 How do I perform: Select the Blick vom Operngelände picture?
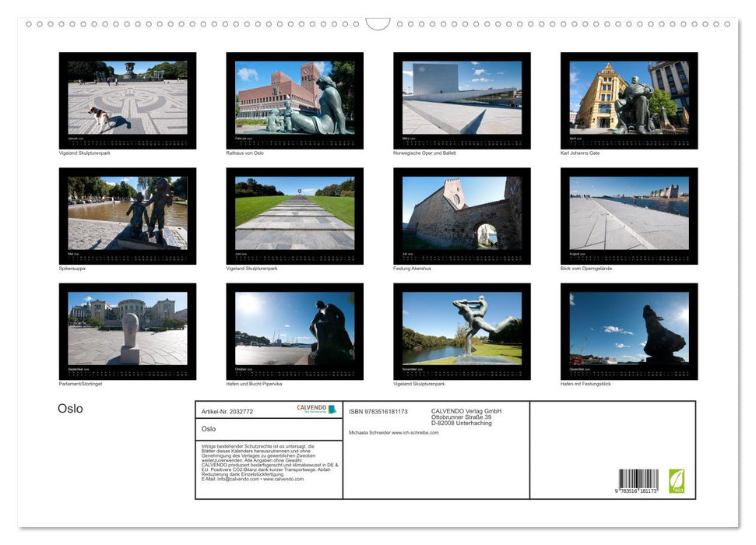click(629, 216)
